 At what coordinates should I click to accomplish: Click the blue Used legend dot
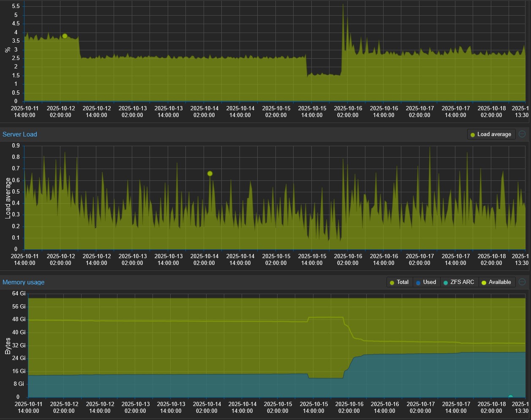(418, 282)
